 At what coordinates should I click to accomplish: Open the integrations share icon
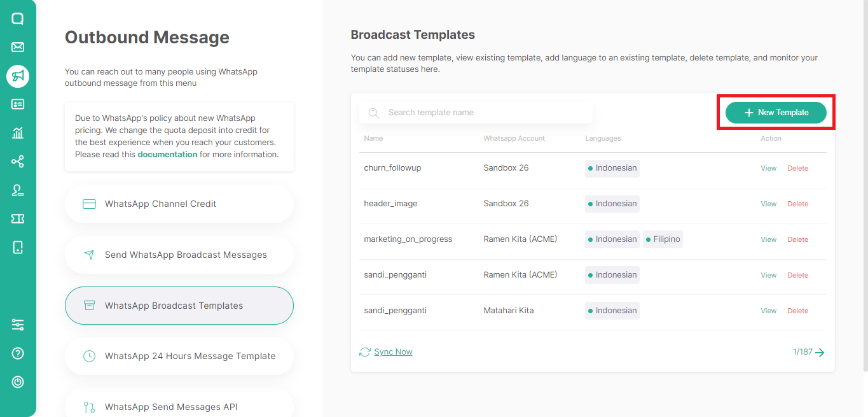click(17, 161)
